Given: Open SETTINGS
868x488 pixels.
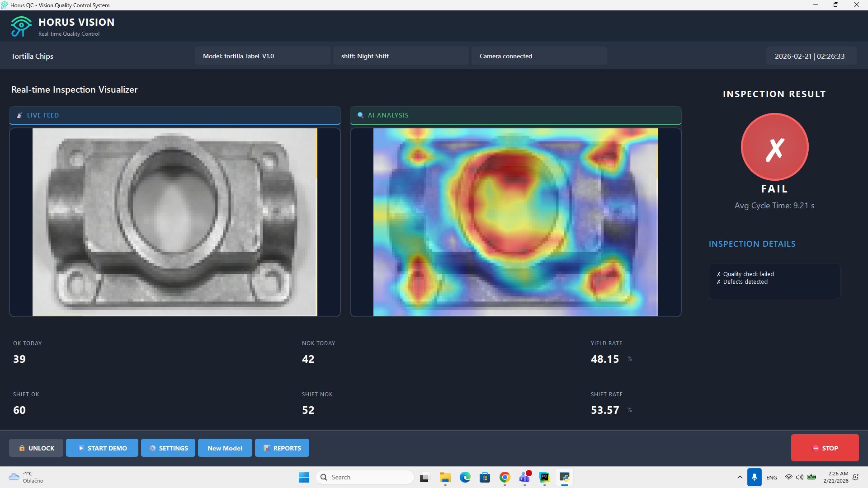Looking at the screenshot, I should coord(168,448).
